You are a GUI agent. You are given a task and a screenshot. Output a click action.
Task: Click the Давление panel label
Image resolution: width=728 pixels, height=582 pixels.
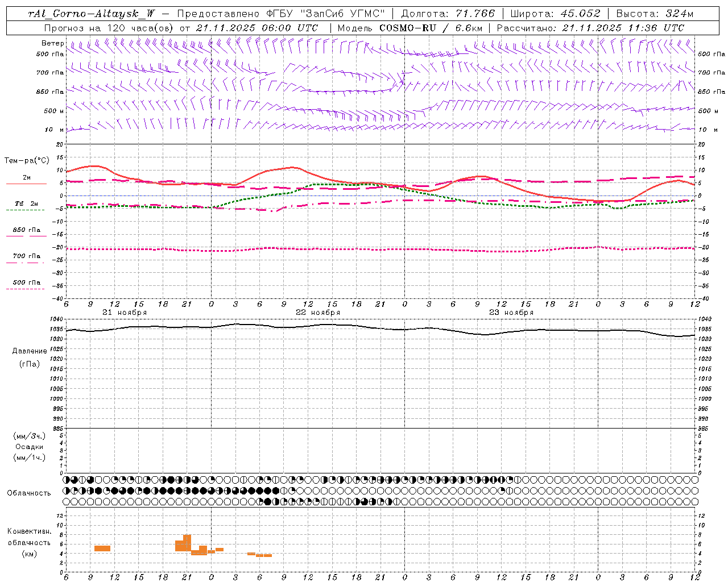30,351
